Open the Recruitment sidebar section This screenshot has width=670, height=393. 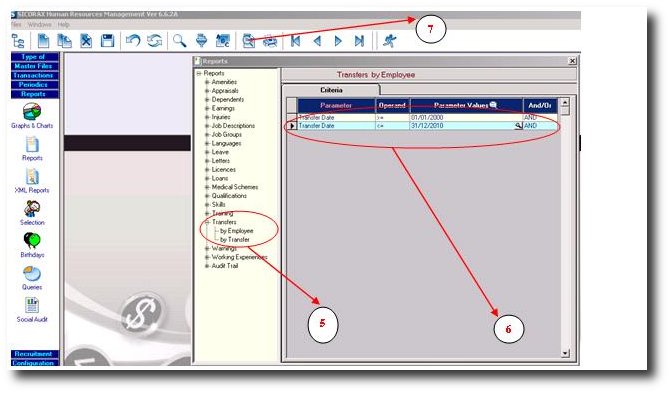[x=35, y=354]
